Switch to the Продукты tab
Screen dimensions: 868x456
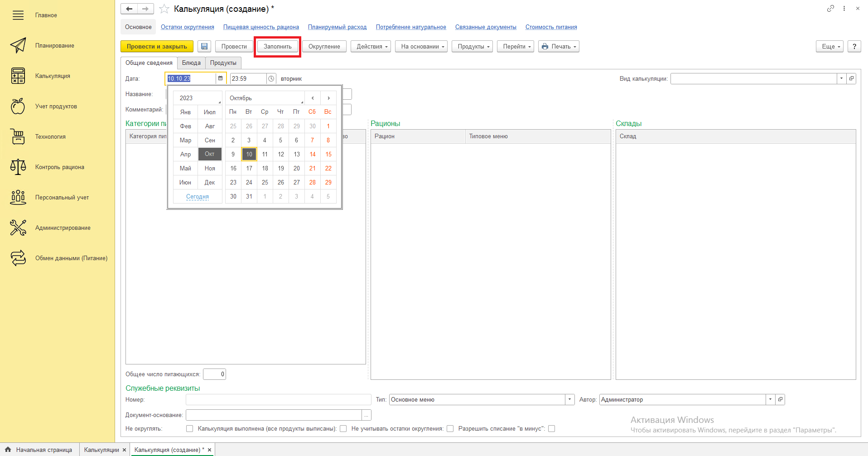pyautogui.click(x=223, y=63)
